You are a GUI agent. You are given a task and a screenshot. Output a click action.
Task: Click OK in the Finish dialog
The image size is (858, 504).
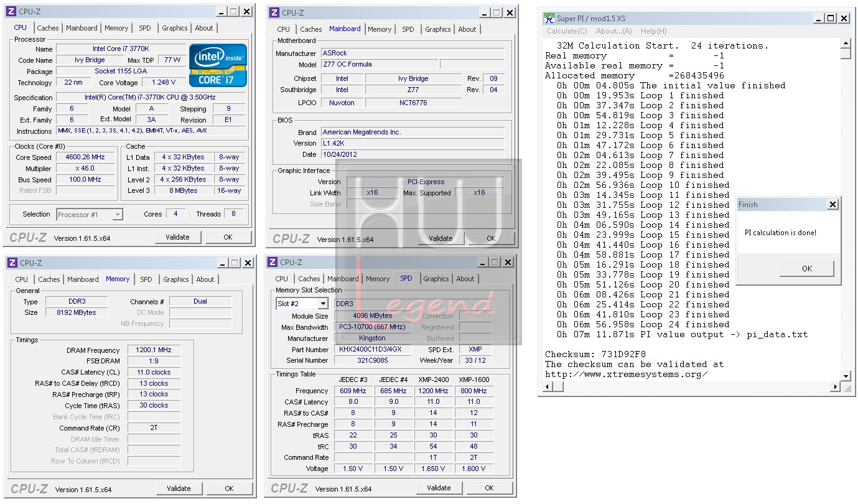pos(807,269)
